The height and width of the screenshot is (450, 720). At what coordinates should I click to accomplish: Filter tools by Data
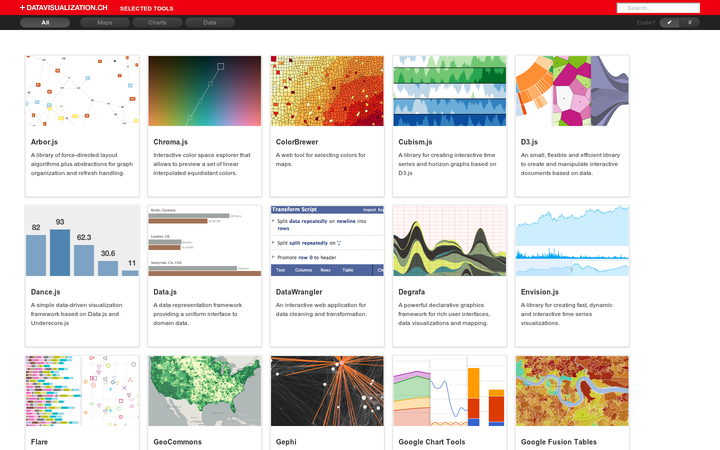[210, 22]
